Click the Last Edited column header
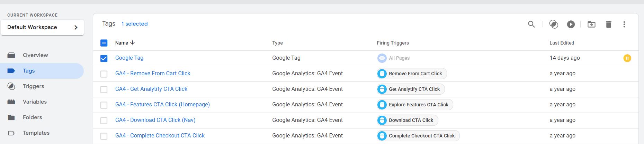This screenshot has width=644, height=144. click(562, 43)
